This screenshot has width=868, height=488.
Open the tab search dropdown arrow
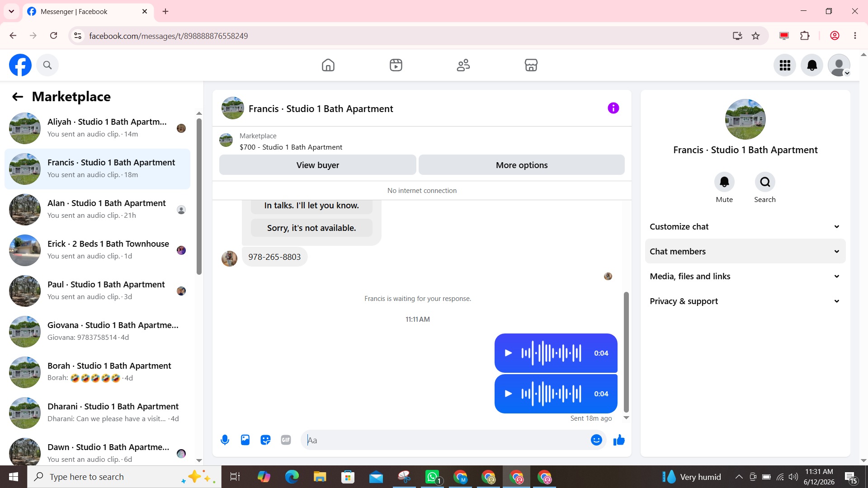11,11
